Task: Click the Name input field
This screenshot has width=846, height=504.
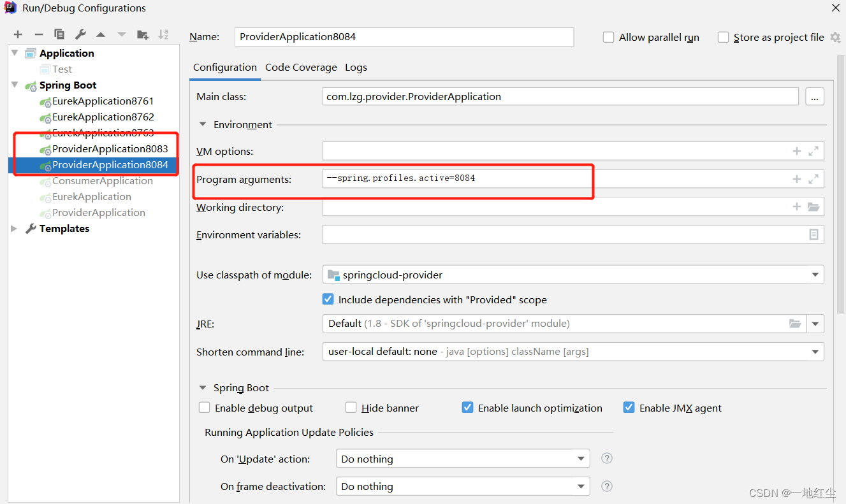Action: pos(404,37)
